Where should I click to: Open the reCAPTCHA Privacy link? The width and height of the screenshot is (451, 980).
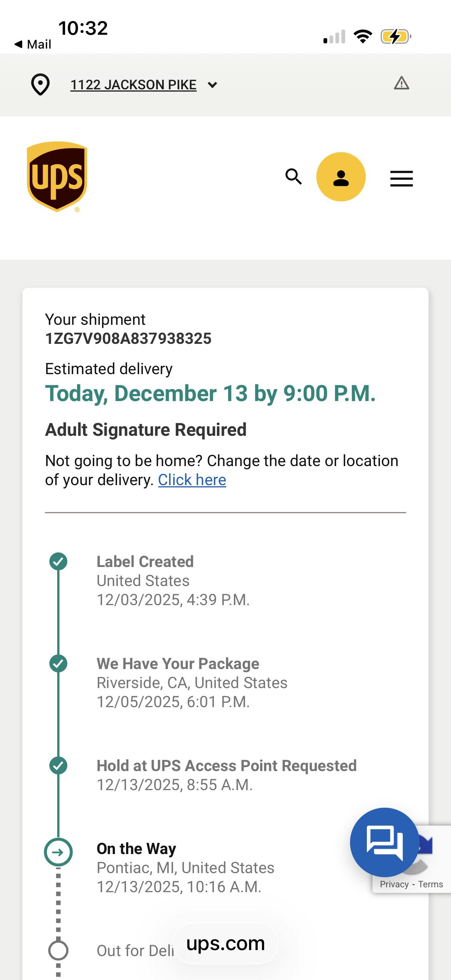[x=394, y=884]
